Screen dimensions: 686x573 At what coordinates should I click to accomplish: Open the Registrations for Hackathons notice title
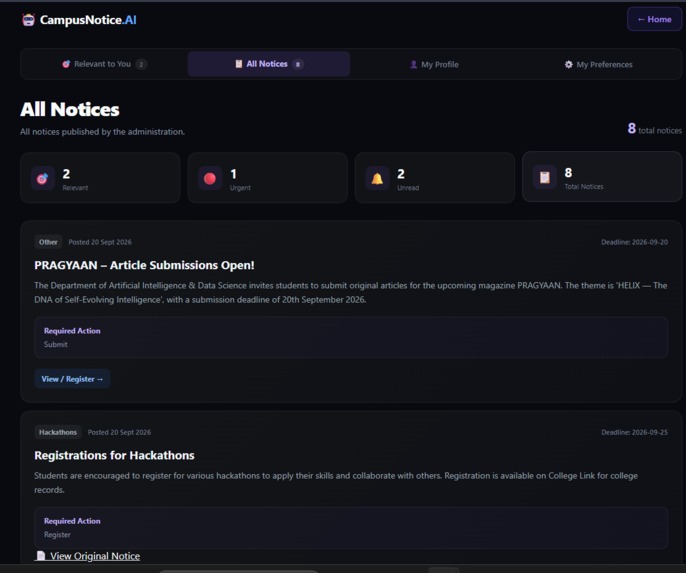[114, 455]
